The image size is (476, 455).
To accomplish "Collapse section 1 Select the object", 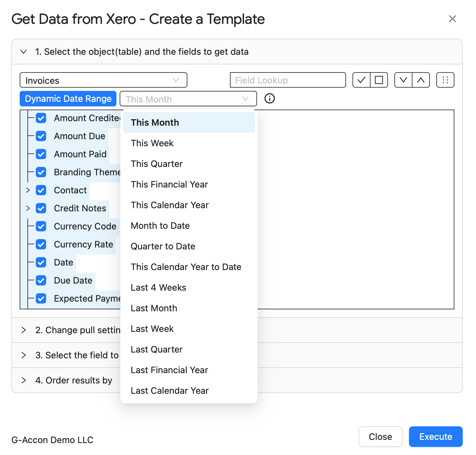I will tap(237, 52).
